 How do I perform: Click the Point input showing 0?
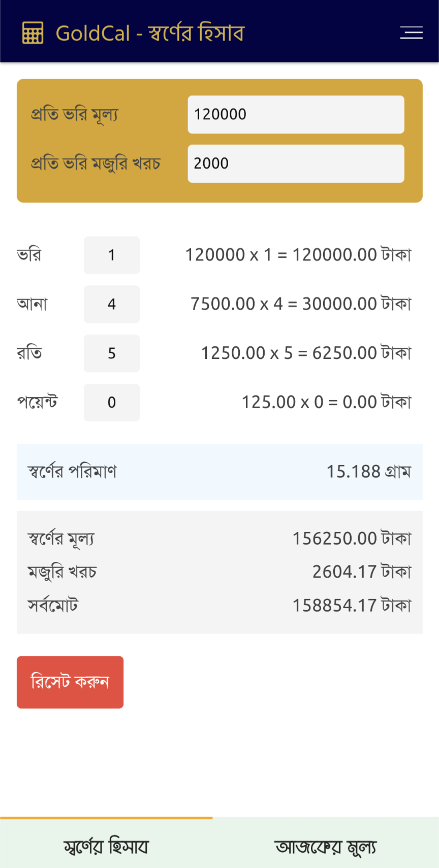(112, 403)
